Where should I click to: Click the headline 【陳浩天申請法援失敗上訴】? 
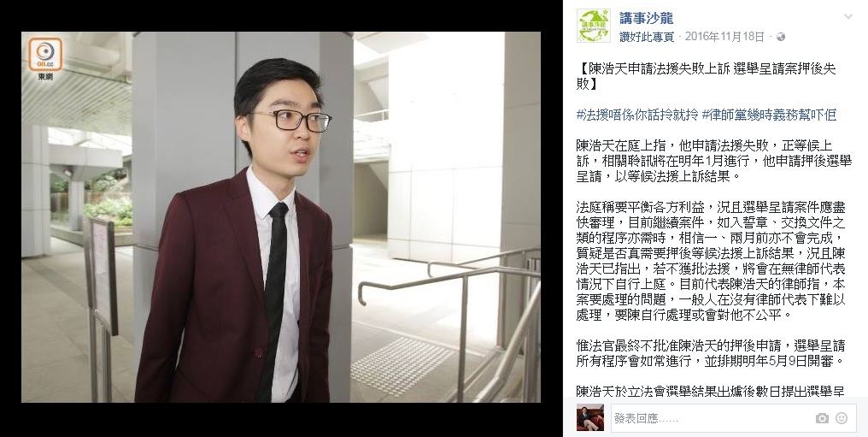[x=706, y=76]
